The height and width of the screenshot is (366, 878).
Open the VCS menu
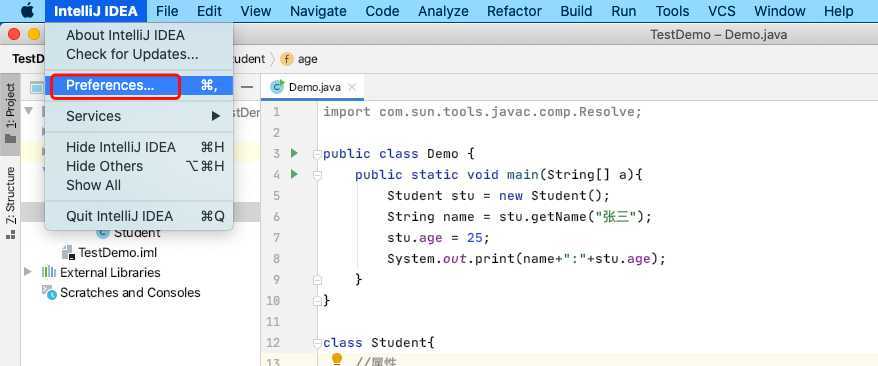coord(722,11)
